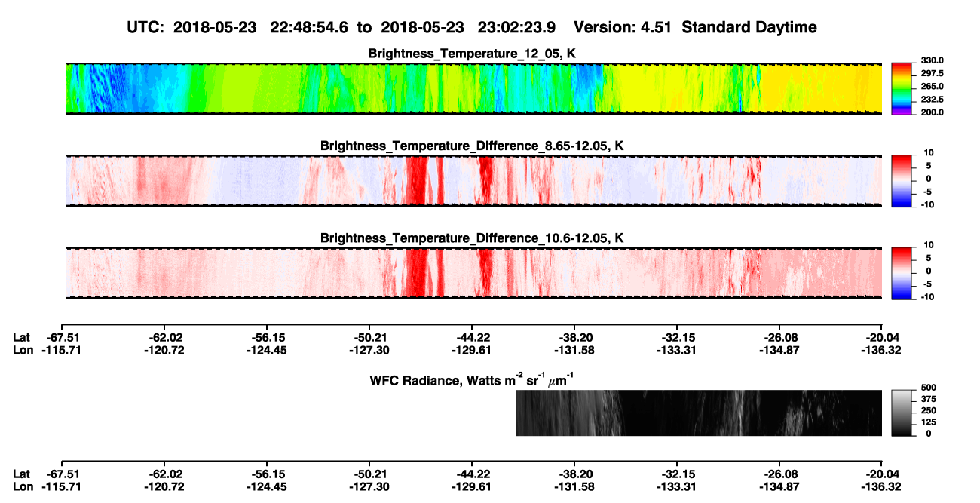Click the 8.65-12.05 difference image strip
980x503 pixels.
(x=474, y=181)
